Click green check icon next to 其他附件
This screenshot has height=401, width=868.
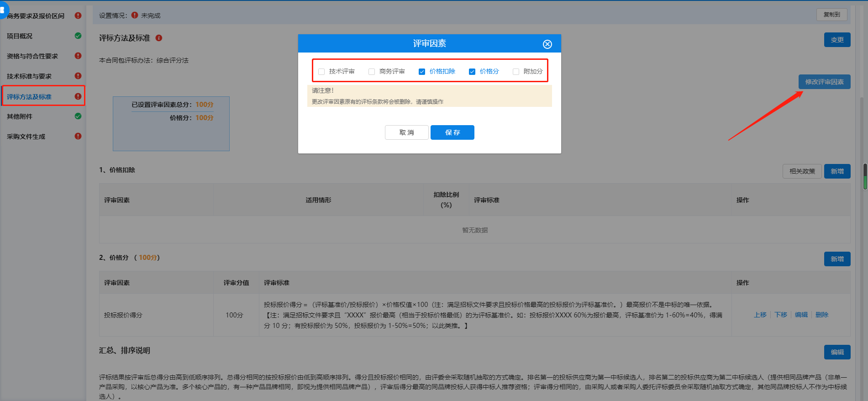tap(78, 116)
